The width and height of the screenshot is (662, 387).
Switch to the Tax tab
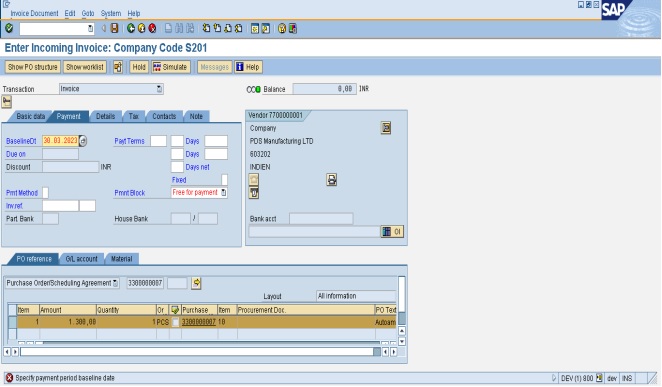133,116
